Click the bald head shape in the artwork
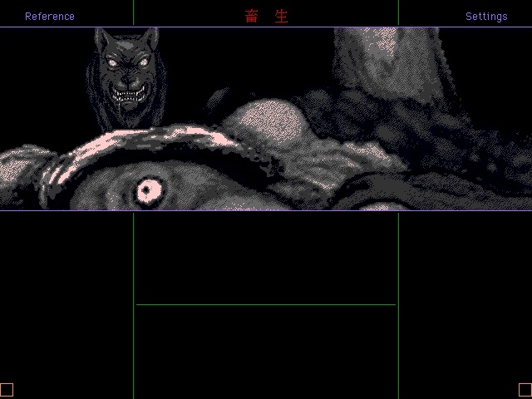This screenshot has height=399, width=532. (x=268, y=121)
